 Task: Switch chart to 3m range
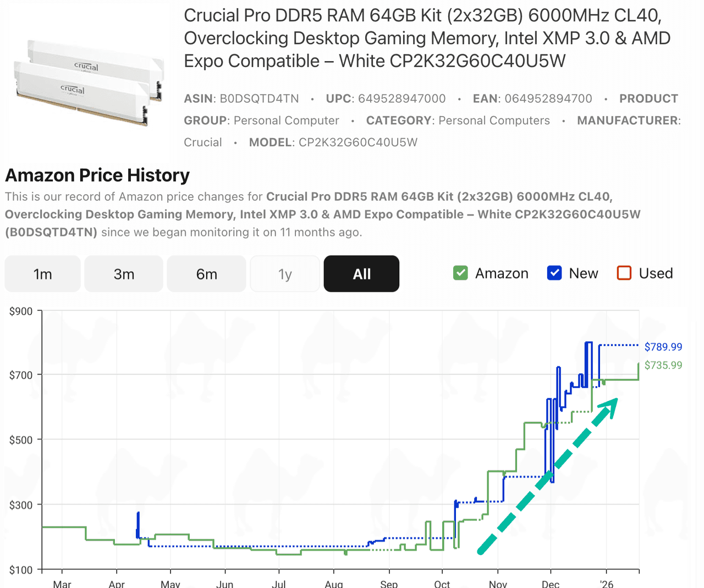[124, 274]
